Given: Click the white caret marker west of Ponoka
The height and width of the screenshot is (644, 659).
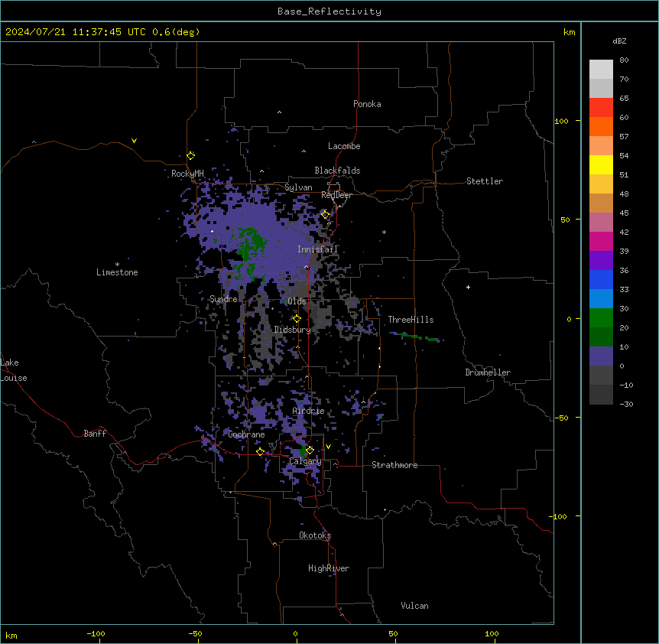Looking at the screenshot, I should 280,112.
